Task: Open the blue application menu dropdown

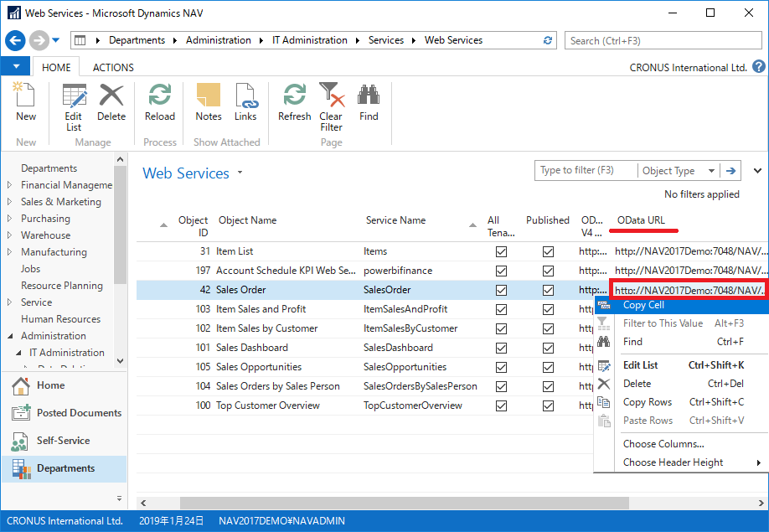Action: tap(16, 66)
